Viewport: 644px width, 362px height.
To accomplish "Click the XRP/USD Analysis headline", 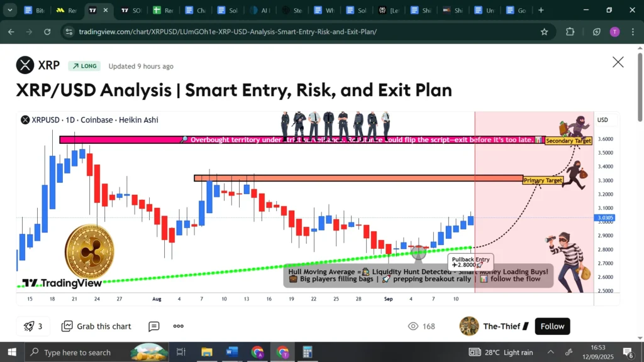I will (x=234, y=90).
